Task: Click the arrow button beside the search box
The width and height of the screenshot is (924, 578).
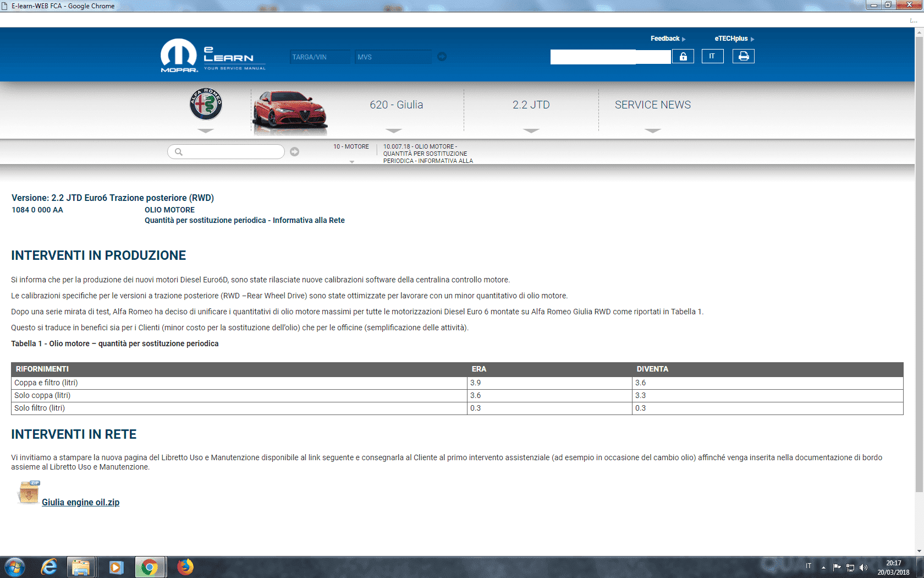Action: (x=295, y=152)
